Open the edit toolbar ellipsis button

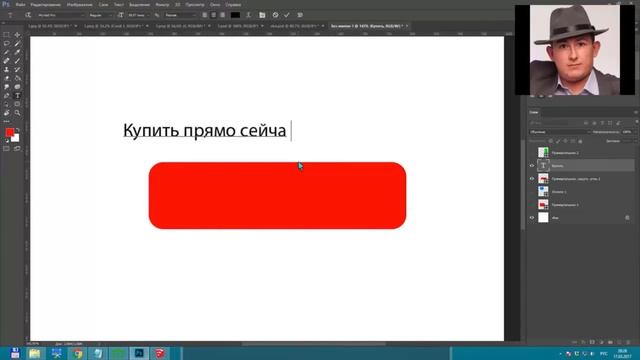click(7, 121)
